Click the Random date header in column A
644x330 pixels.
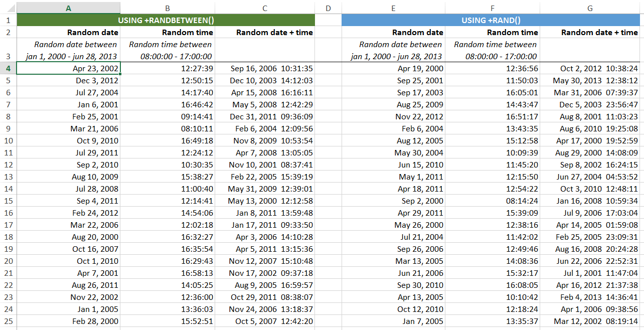click(x=69, y=32)
